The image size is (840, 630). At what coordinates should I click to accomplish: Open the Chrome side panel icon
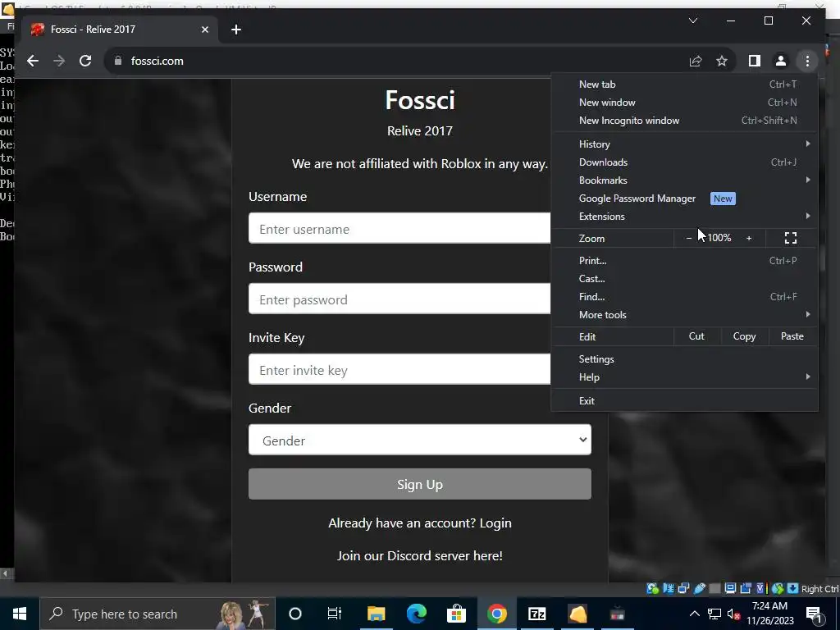[755, 61]
